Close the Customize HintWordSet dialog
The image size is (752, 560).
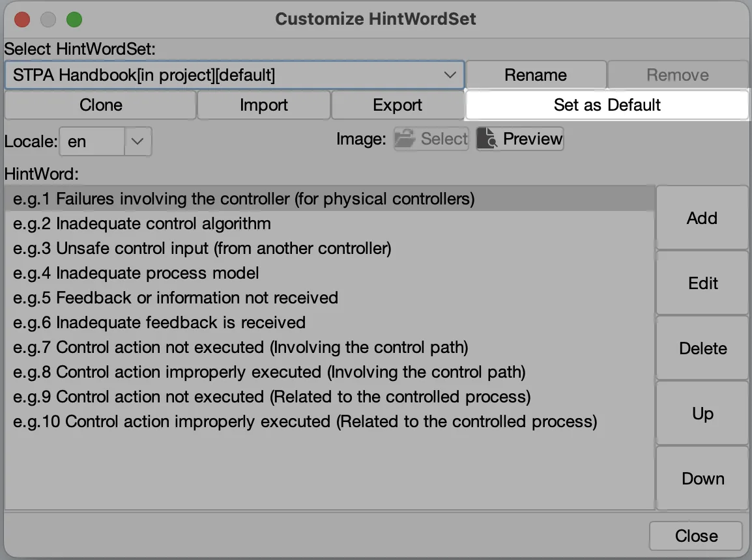point(696,536)
